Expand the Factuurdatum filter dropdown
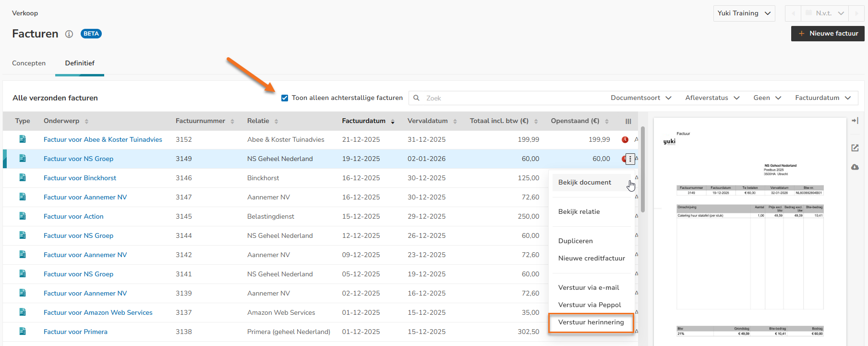Image resolution: width=868 pixels, height=346 pixels. click(x=822, y=98)
